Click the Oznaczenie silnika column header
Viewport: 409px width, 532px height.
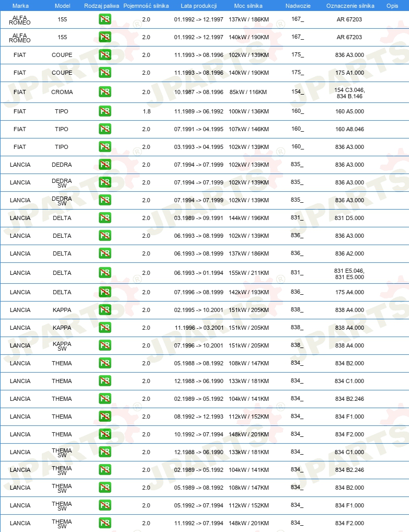pos(350,6)
